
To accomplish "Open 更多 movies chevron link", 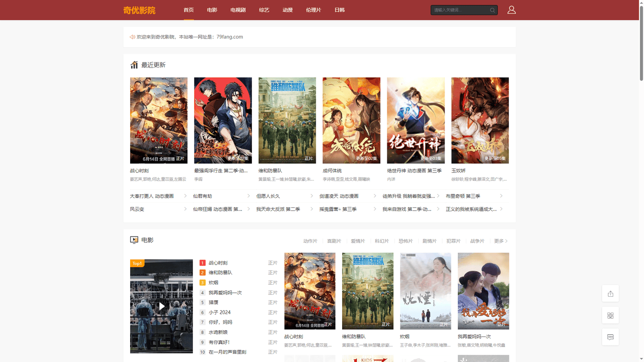I will point(501,241).
